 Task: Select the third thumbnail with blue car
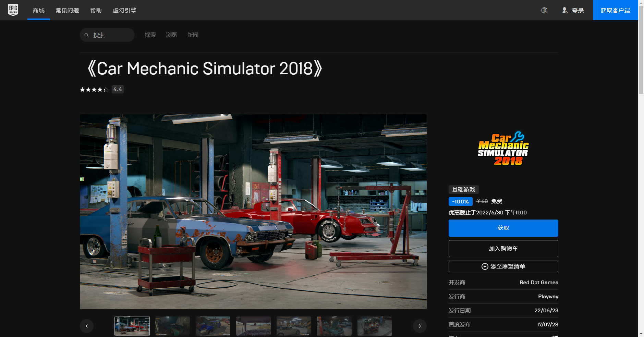(213, 326)
